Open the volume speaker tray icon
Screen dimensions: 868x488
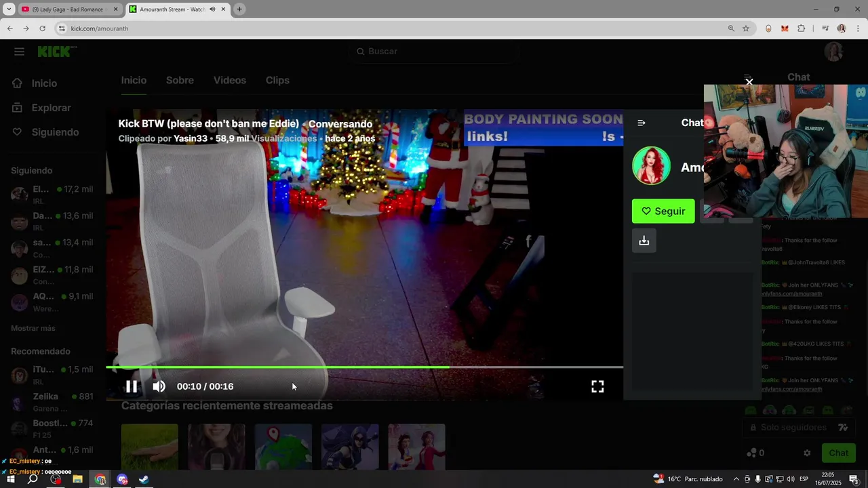[x=791, y=479]
